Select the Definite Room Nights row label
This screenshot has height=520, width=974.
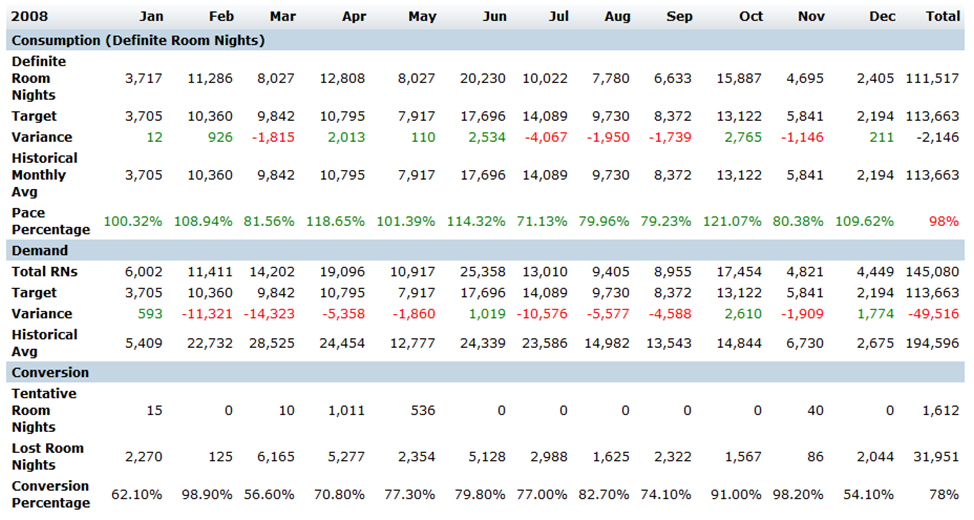pos(39,78)
